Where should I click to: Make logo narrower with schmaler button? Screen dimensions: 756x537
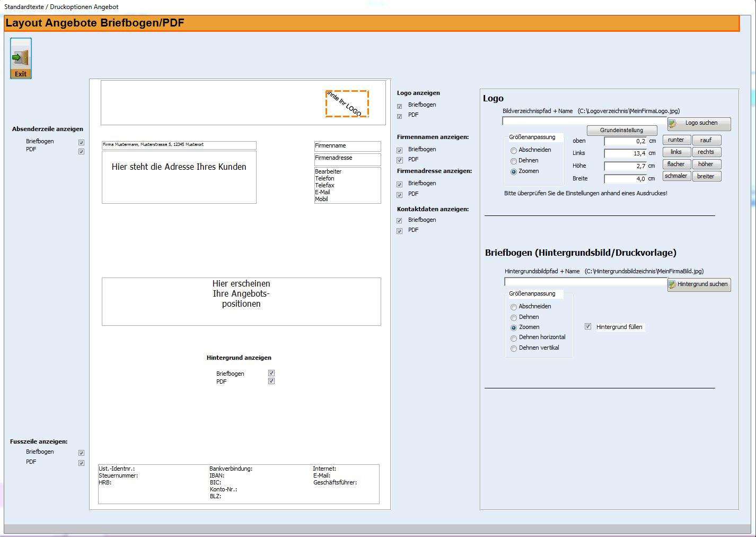[x=676, y=176]
